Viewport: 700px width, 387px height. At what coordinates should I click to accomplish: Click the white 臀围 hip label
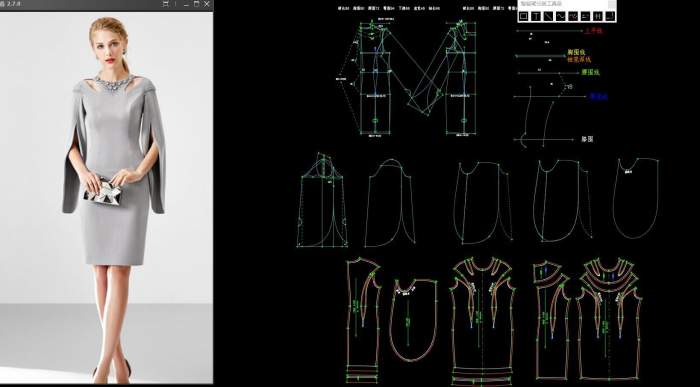[x=587, y=139]
